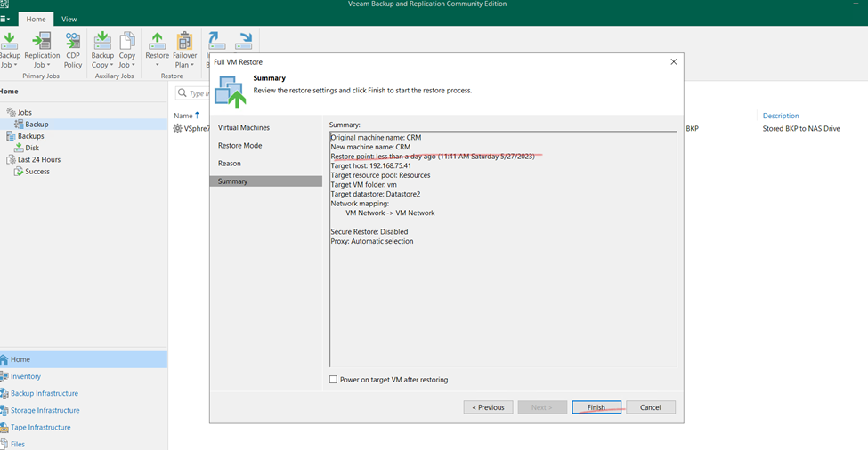Select the Backup node under Jobs
Screen dimensions: 868x450
(37, 125)
